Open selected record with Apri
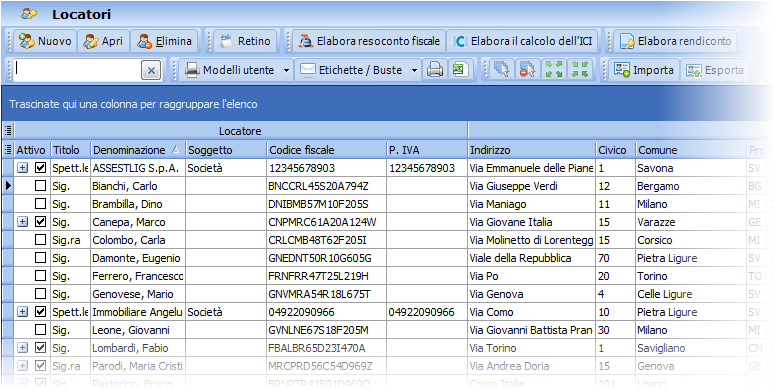Screen dimensions: 775x389 coord(103,41)
